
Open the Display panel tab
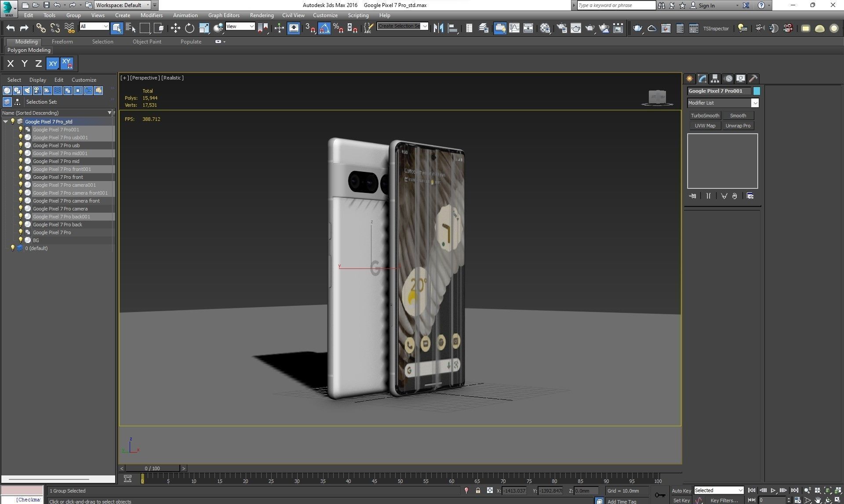(741, 79)
